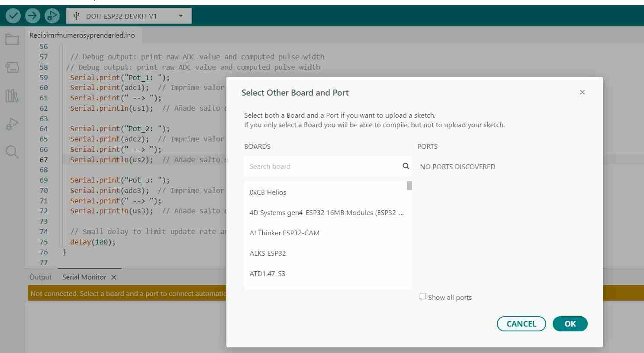This screenshot has width=644, height=353.
Task: Open the DOIT ESP32 DEVKIT V1 board dropdown
Action: coord(128,16)
